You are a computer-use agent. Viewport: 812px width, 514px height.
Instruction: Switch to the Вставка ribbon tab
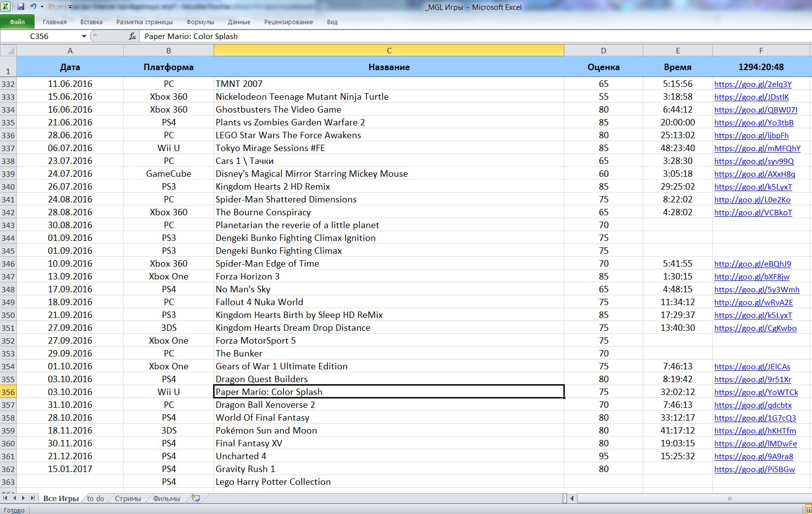tap(91, 22)
